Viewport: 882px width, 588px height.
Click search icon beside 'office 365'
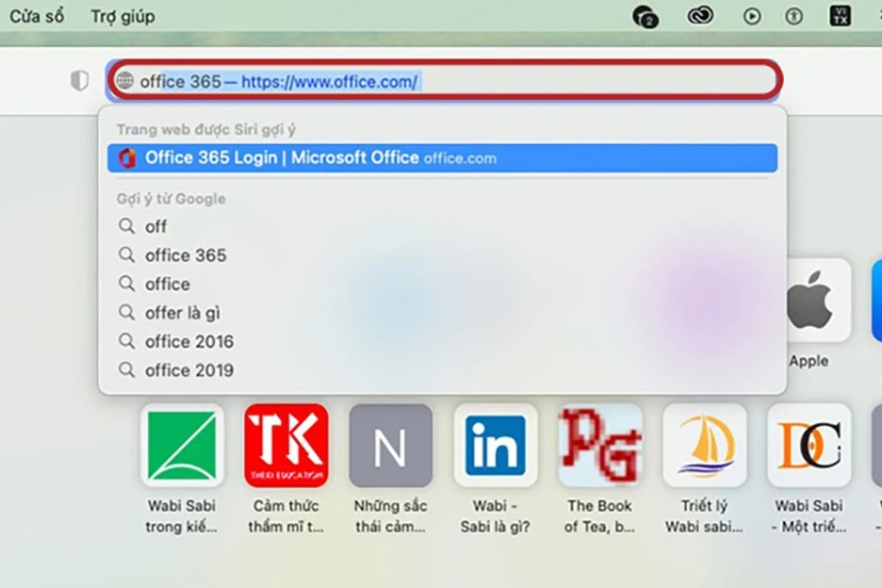tap(126, 255)
